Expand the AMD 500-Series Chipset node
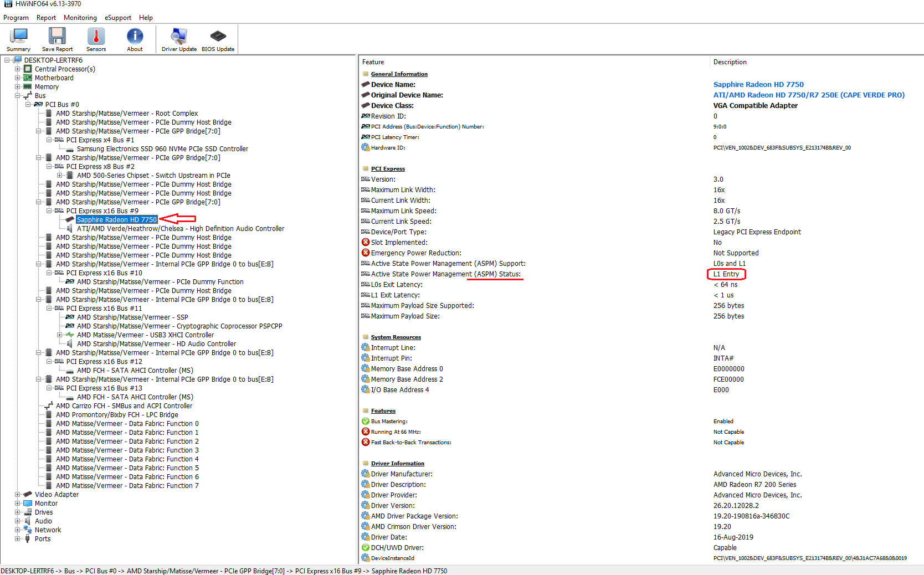 (59, 176)
